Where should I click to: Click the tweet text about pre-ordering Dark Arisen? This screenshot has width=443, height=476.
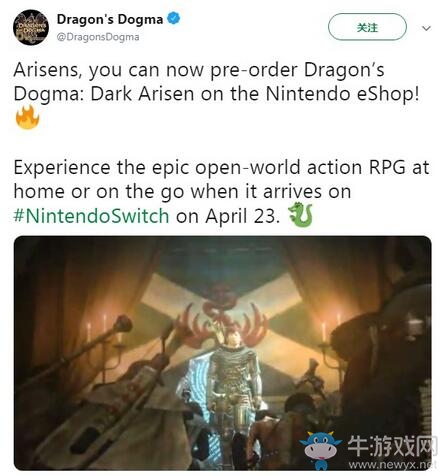[216, 82]
